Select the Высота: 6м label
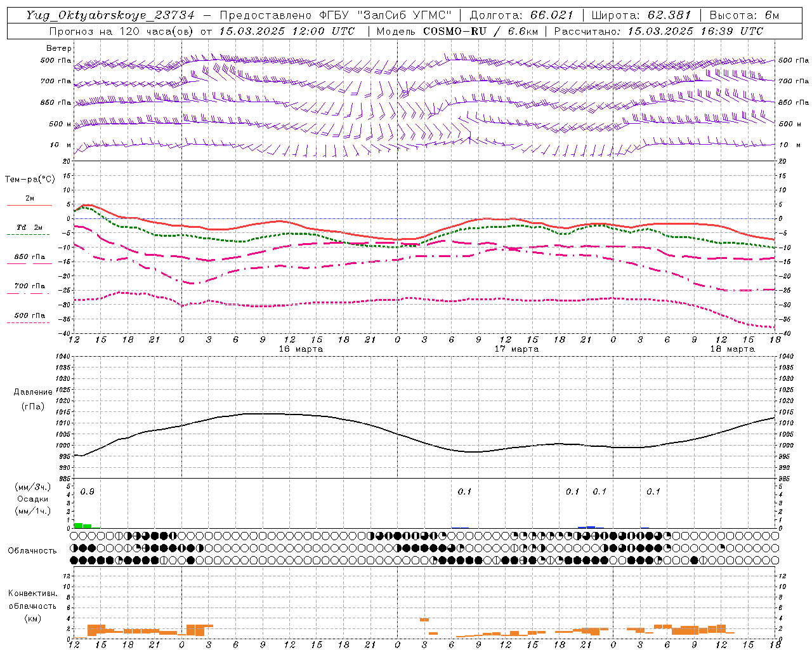The height and width of the screenshot is (650, 812). point(743,15)
